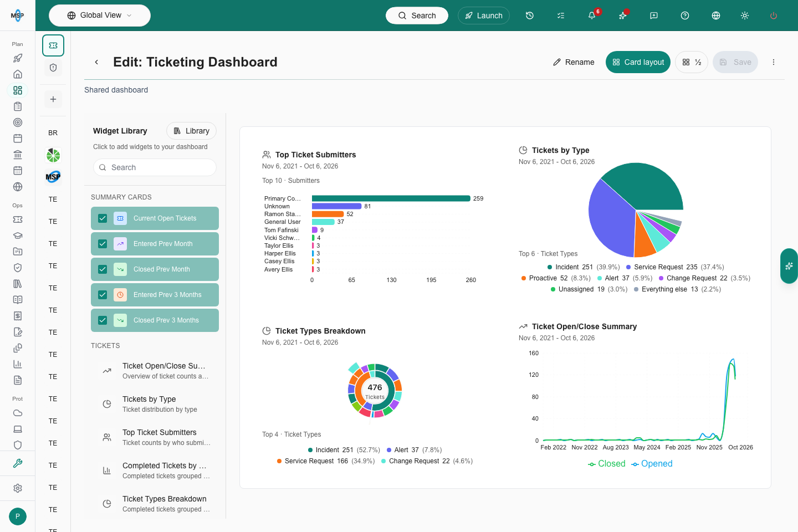Open the wrench tools icon in sidebar
This screenshot has height=532, width=798.
tap(18, 463)
